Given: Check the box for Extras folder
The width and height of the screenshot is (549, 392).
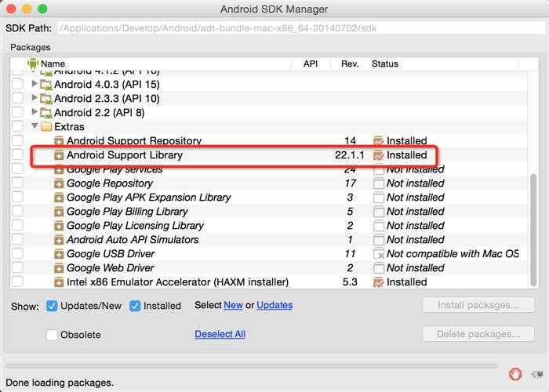Looking at the screenshot, I should (17, 126).
